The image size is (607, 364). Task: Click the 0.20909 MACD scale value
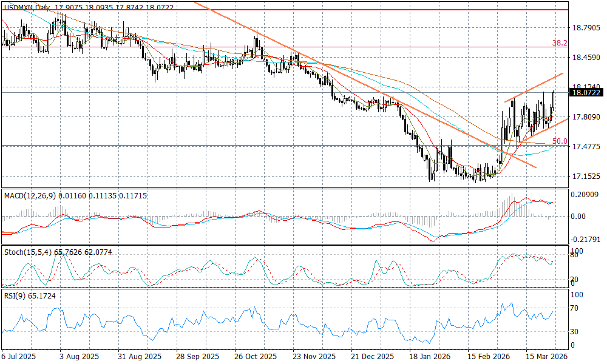pyautogui.click(x=586, y=195)
